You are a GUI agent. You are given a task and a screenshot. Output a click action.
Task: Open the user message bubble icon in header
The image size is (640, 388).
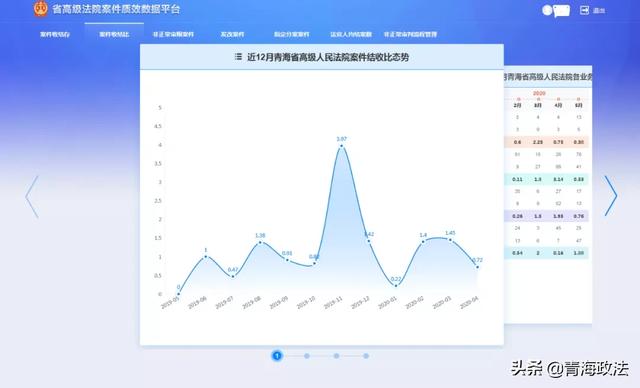tap(562, 11)
